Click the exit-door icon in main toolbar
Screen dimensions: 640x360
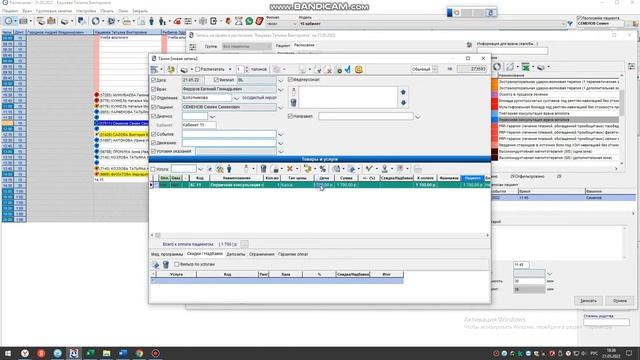213,21
